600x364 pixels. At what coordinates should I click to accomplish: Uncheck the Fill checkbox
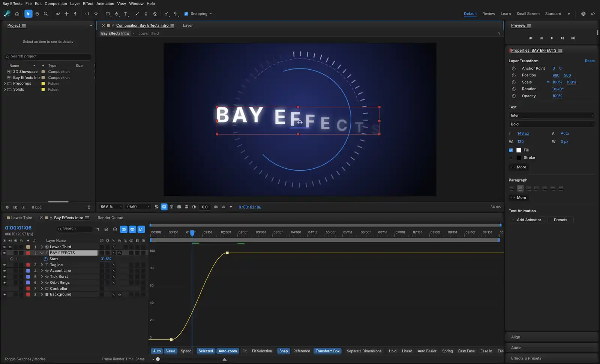tap(511, 150)
